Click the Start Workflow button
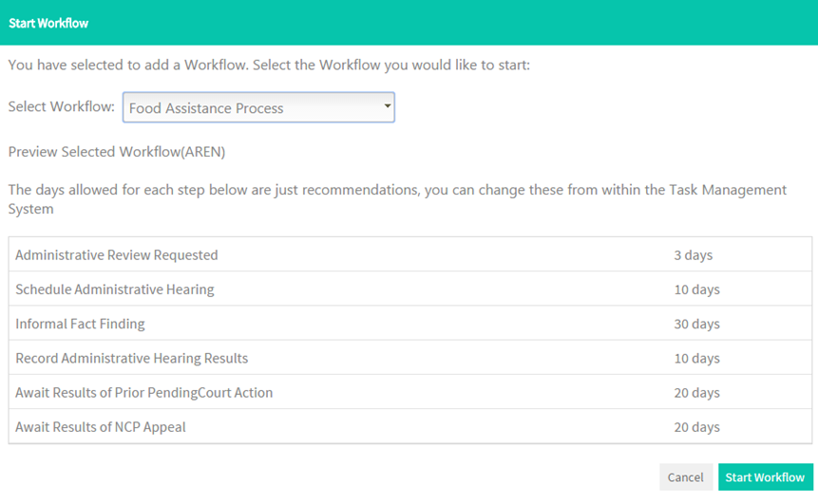 click(766, 476)
